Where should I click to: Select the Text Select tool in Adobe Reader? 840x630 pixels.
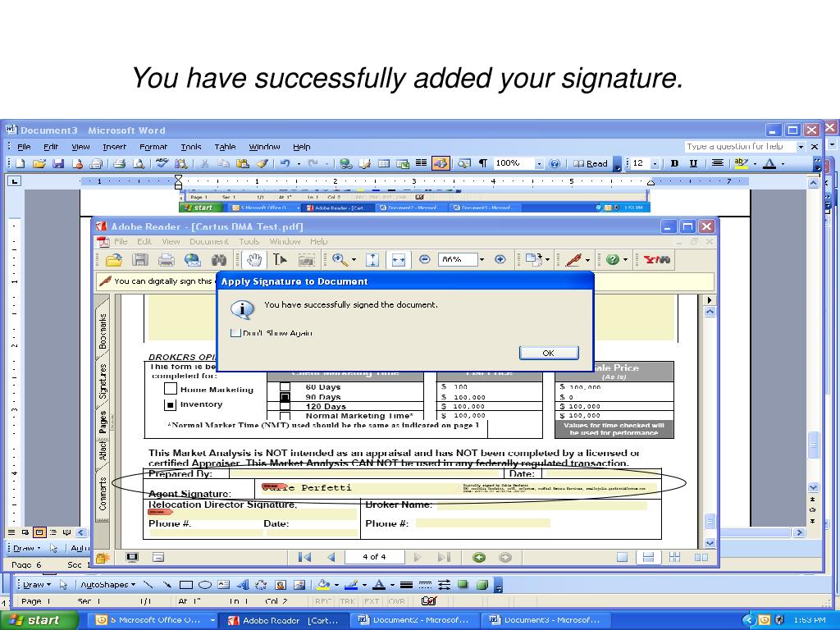280,260
